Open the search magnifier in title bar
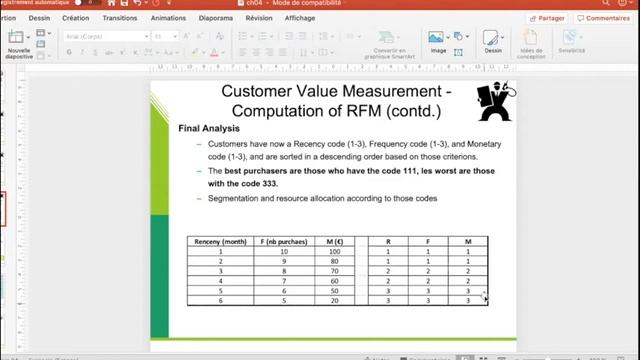 tap(606, 2)
